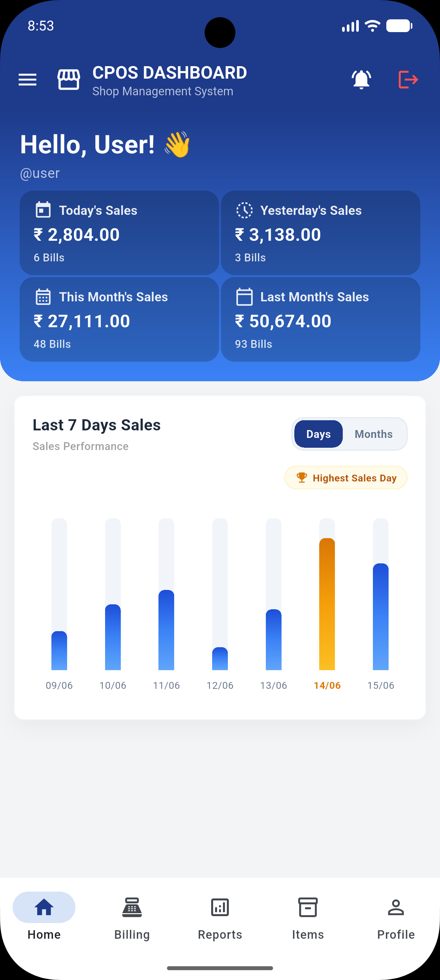Open Today's Sales card
Image resolution: width=440 pixels, height=980 pixels.
tap(119, 233)
